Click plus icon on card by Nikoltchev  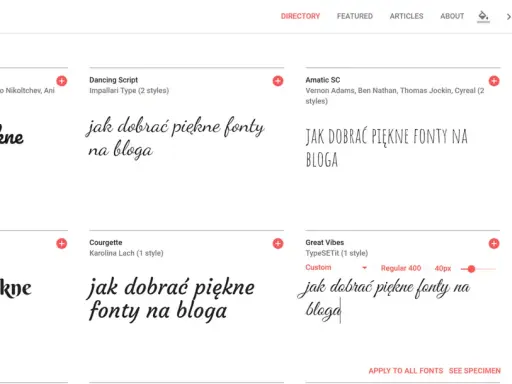tap(61, 81)
